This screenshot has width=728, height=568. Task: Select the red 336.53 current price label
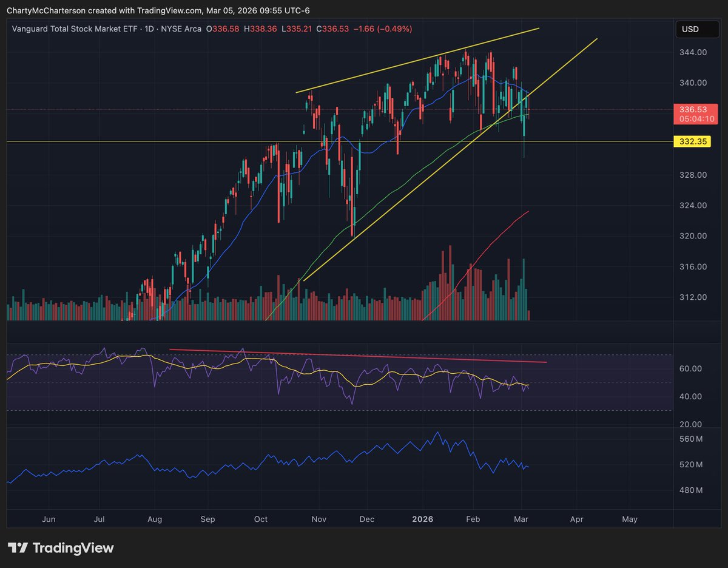[x=692, y=109]
